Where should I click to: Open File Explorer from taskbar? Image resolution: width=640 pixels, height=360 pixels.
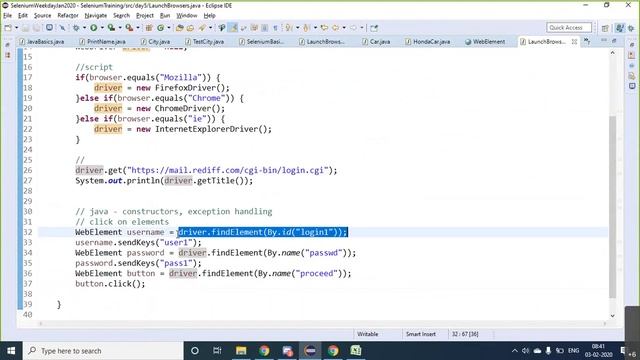point(241,351)
